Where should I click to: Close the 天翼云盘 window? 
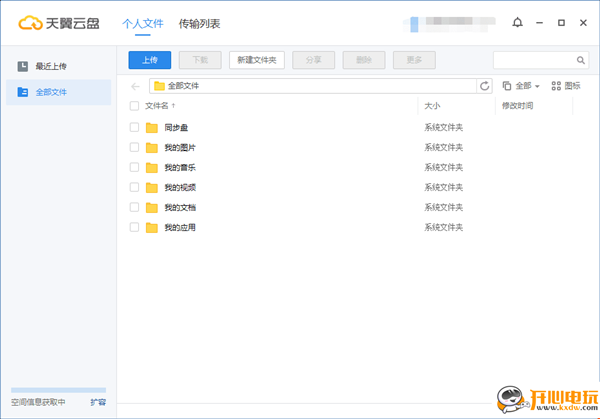pyautogui.click(x=583, y=23)
